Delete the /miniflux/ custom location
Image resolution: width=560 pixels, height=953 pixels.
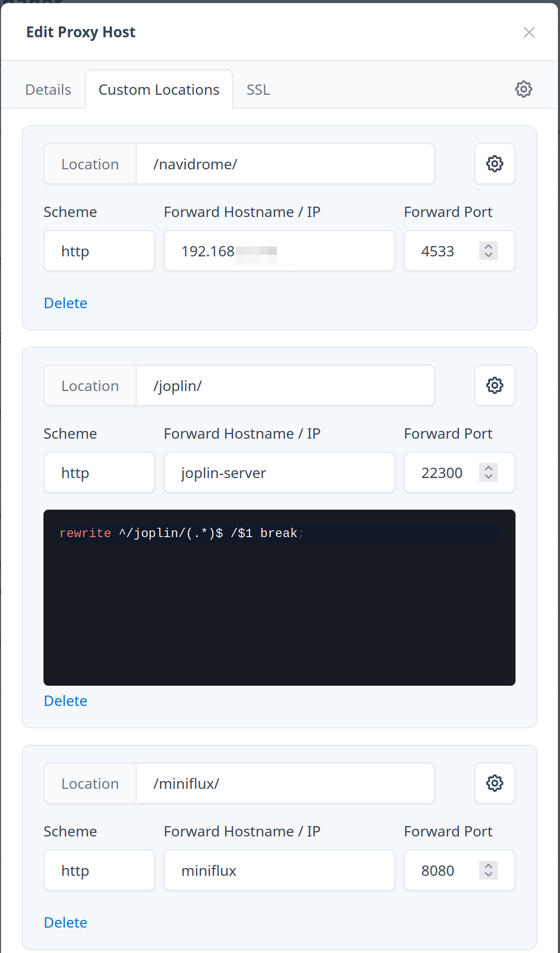point(66,922)
